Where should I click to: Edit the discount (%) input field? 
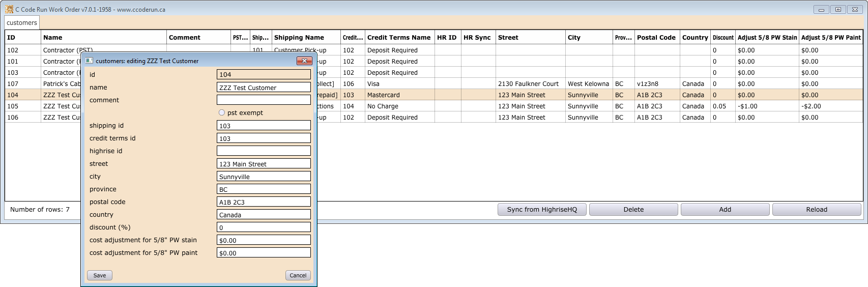pyautogui.click(x=264, y=227)
